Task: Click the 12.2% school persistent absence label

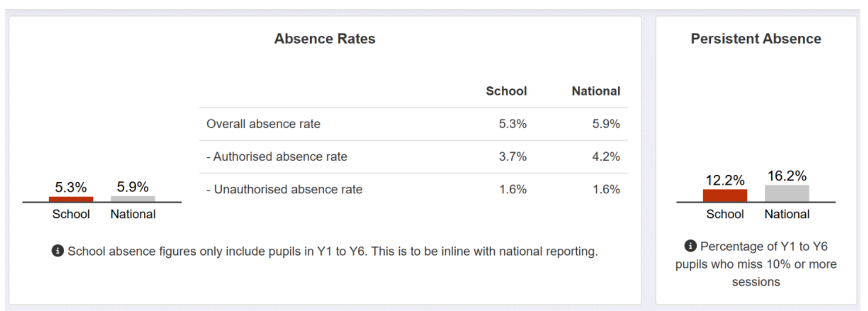Action: coord(725,180)
